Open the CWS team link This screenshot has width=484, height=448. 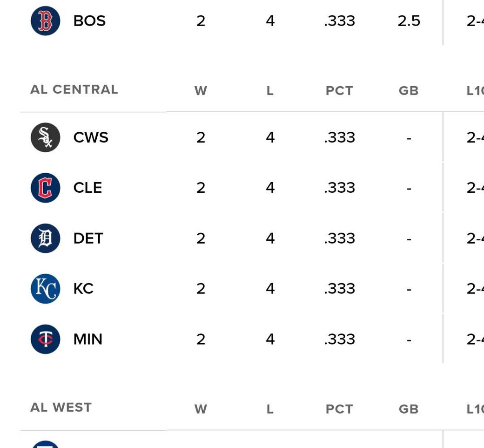point(91,137)
